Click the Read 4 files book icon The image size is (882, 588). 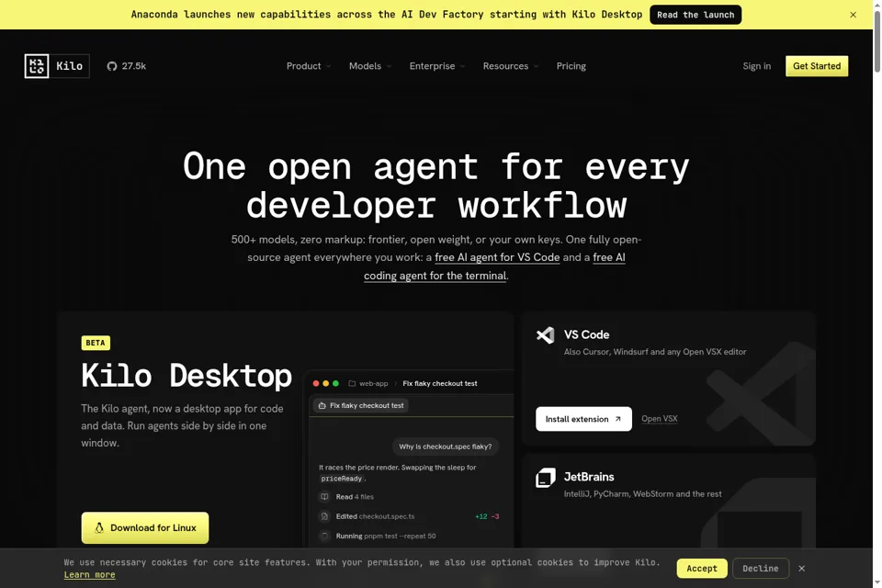[x=324, y=496]
